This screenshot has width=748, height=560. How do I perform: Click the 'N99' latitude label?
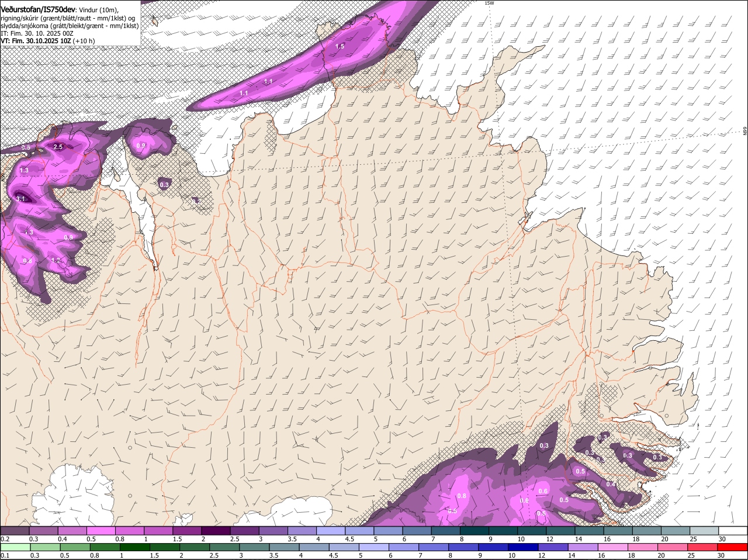coord(745,132)
